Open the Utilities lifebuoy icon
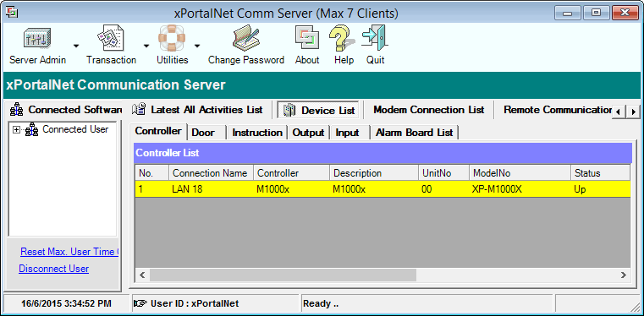This screenshot has height=316, width=644. tap(172, 38)
